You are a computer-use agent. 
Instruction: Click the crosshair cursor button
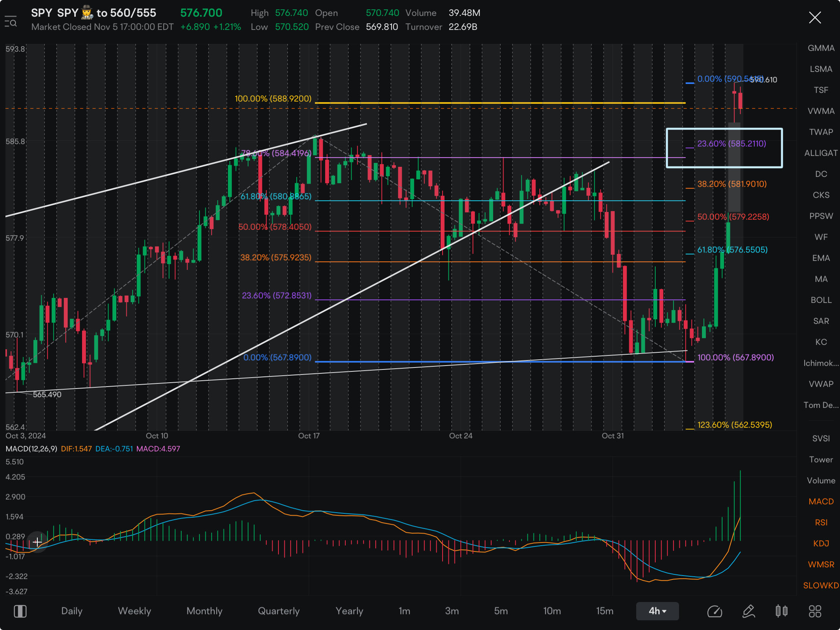pyautogui.click(x=37, y=542)
